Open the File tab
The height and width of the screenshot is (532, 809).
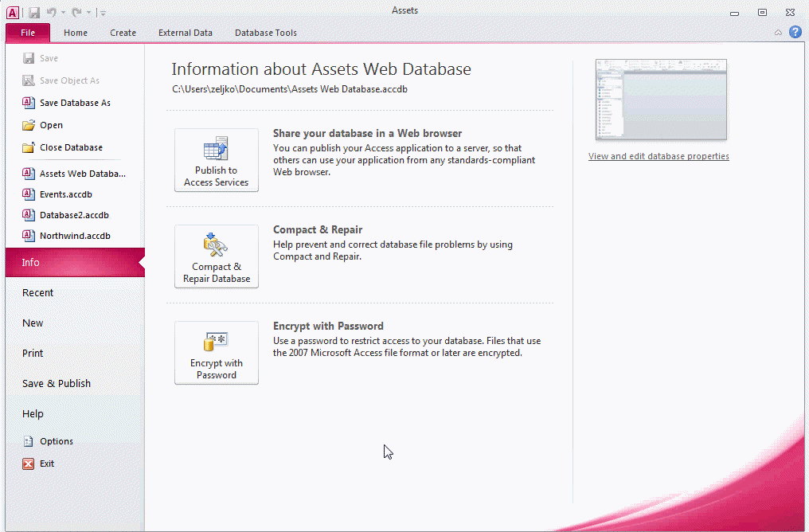tap(28, 33)
